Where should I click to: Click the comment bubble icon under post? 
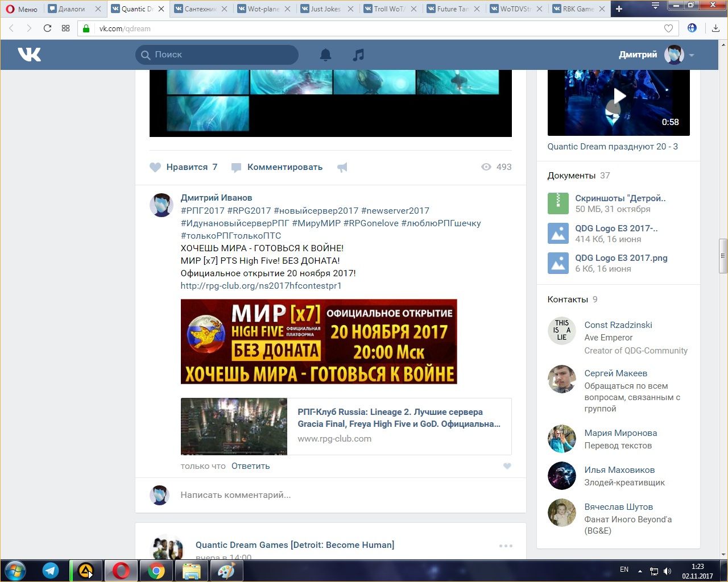pos(236,167)
